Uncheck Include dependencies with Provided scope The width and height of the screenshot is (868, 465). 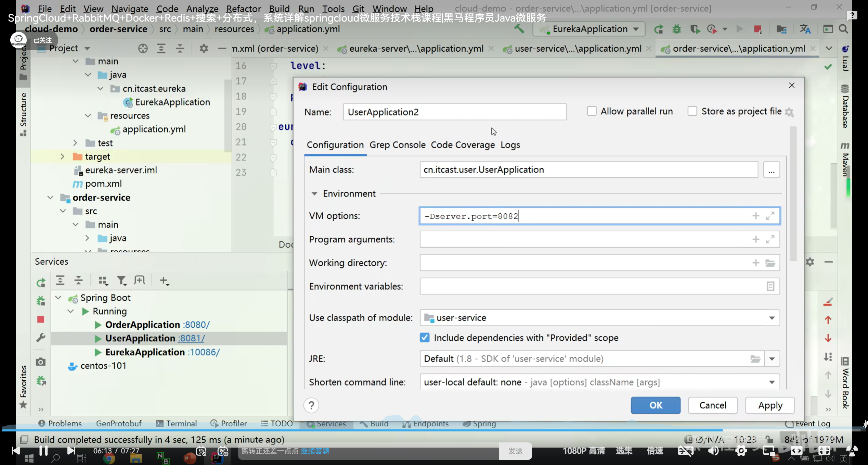425,338
